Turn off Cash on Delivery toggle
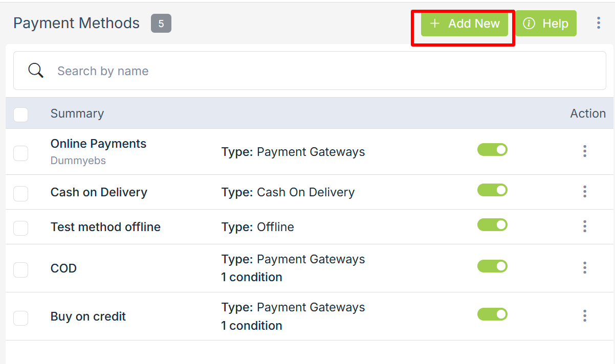615x364 pixels. pos(492,190)
